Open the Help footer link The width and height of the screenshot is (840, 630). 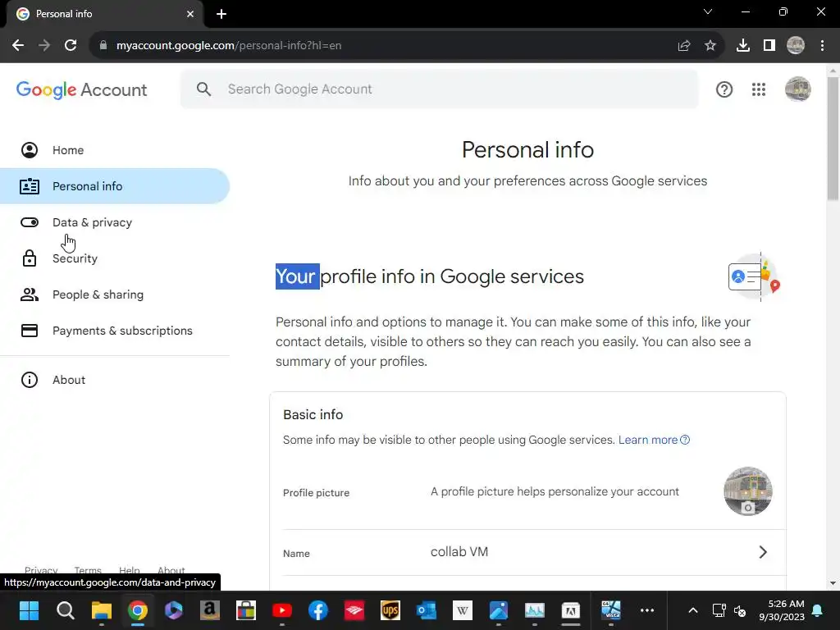click(x=129, y=570)
